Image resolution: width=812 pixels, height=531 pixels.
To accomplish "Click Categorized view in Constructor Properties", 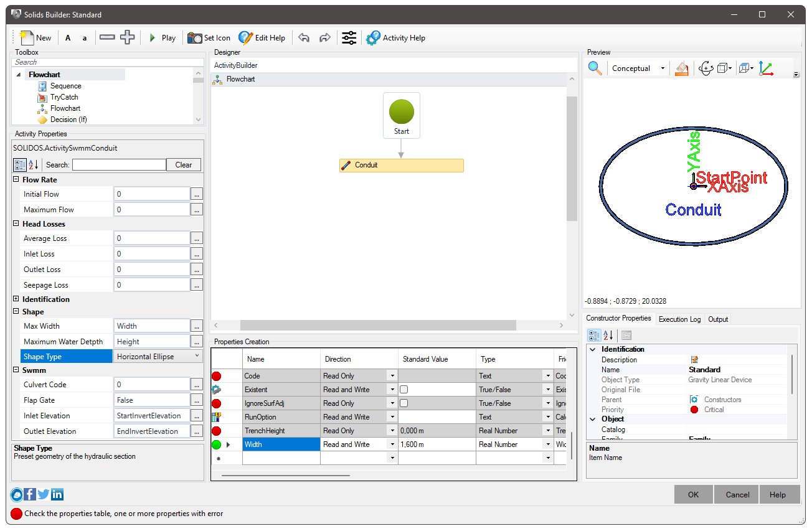I will pos(595,336).
